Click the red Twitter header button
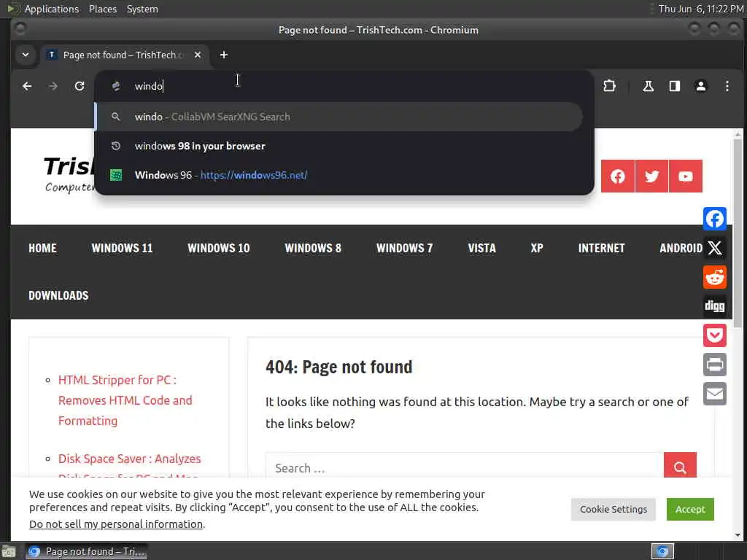 [x=651, y=176]
